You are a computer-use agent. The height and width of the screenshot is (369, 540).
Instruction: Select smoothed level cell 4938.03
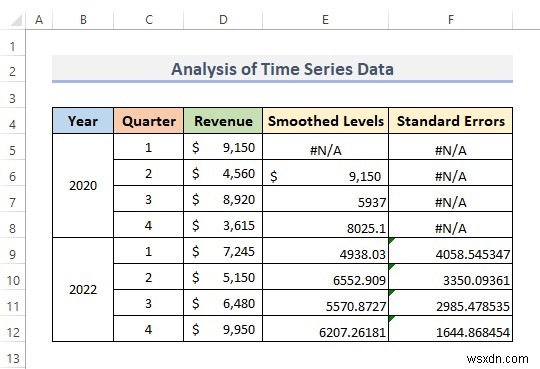point(325,251)
